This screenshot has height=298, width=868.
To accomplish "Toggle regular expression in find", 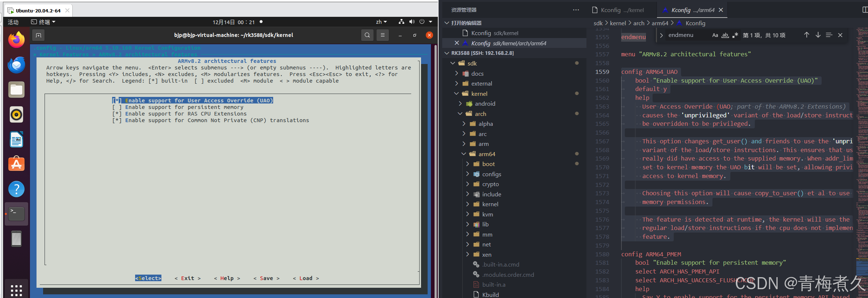I will (735, 35).
